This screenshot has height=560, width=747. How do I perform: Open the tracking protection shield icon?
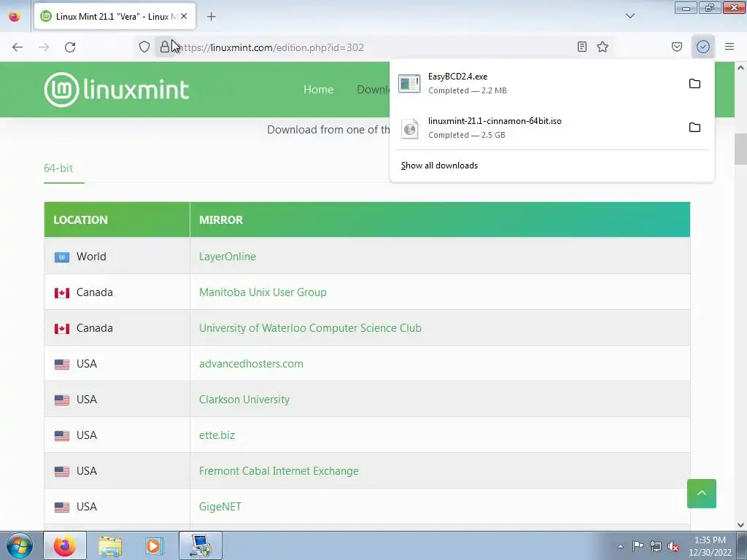point(144,47)
